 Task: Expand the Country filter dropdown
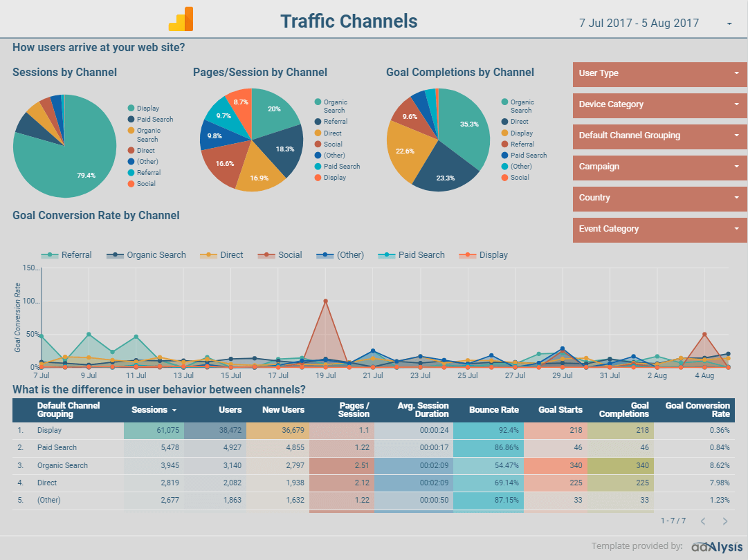pyautogui.click(x=659, y=198)
